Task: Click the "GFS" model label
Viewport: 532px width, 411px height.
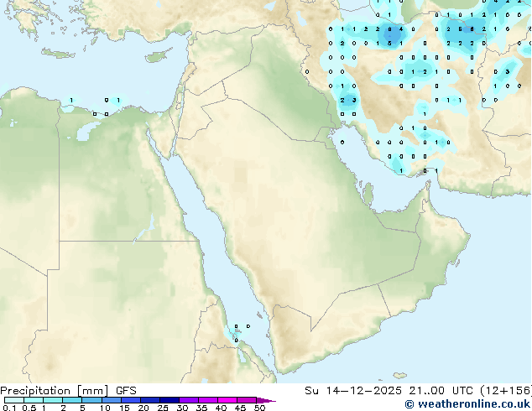Action: click(126, 391)
